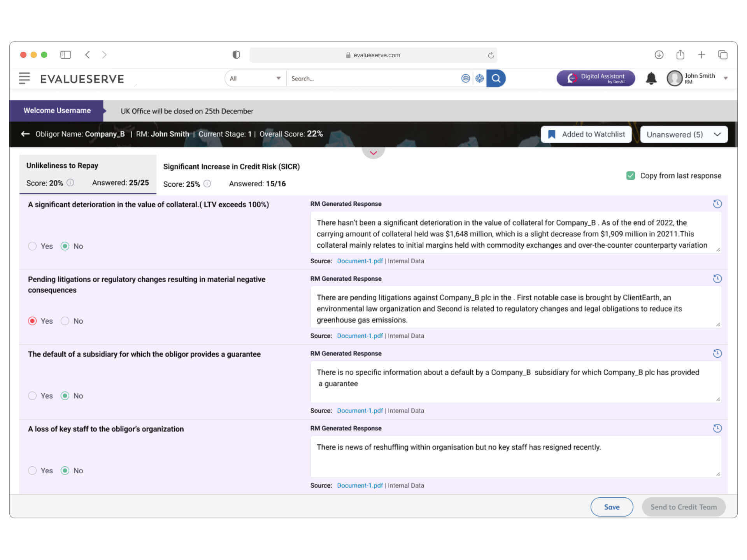The width and height of the screenshot is (747, 560).
Task: Click the search magnifier icon
Action: [496, 78]
